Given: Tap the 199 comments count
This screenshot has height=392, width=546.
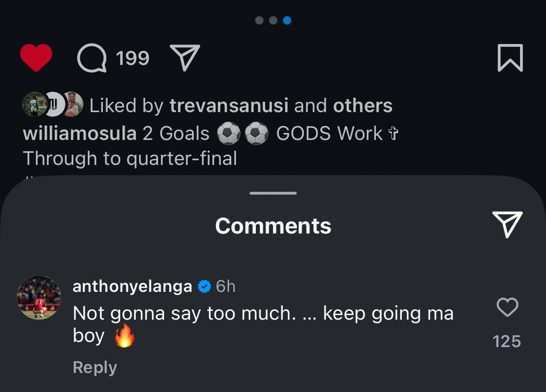Looking at the screenshot, I should (133, 58).
